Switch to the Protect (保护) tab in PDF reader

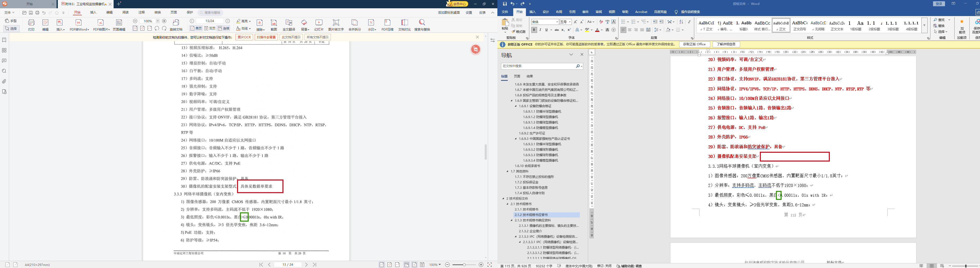coord(190,12)
